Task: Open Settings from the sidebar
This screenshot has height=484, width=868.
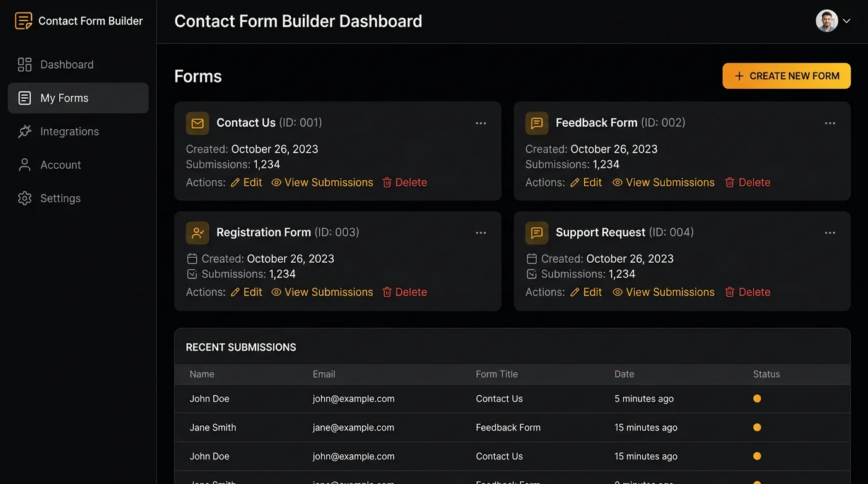Action: pos(78,198)
